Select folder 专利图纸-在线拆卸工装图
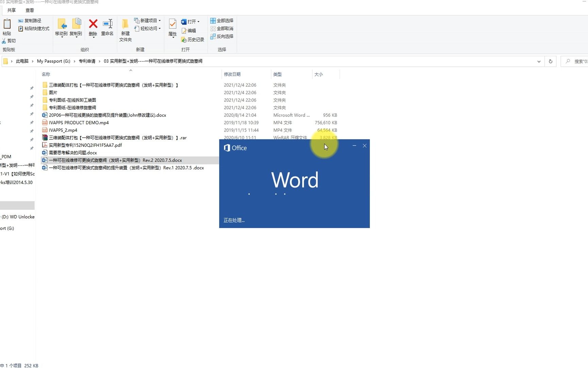 pyautogui.click(x=72, y=100)
